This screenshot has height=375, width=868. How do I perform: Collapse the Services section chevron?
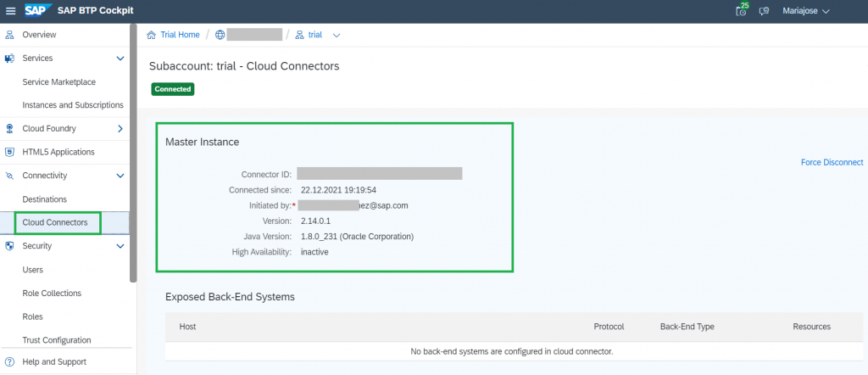(x=120, y=59)
